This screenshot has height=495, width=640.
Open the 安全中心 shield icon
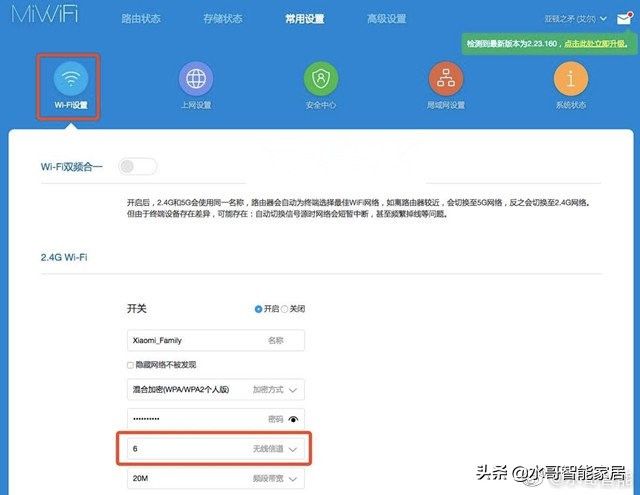[x=321, y=79]
